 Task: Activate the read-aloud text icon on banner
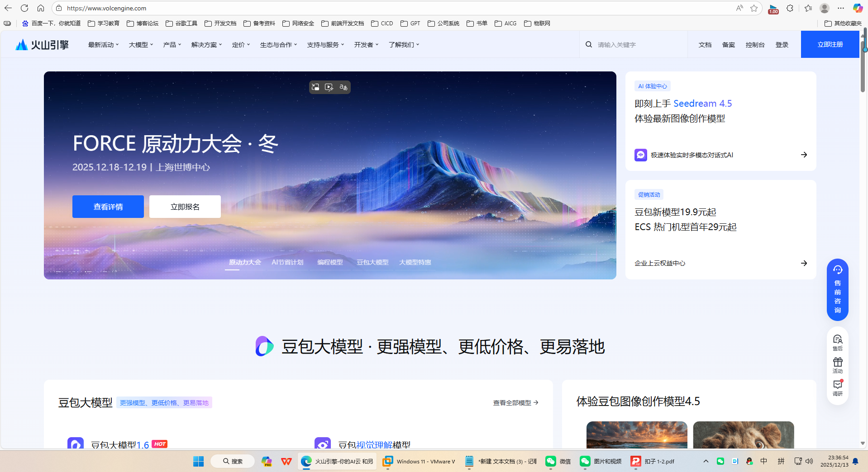coord(343,87)
